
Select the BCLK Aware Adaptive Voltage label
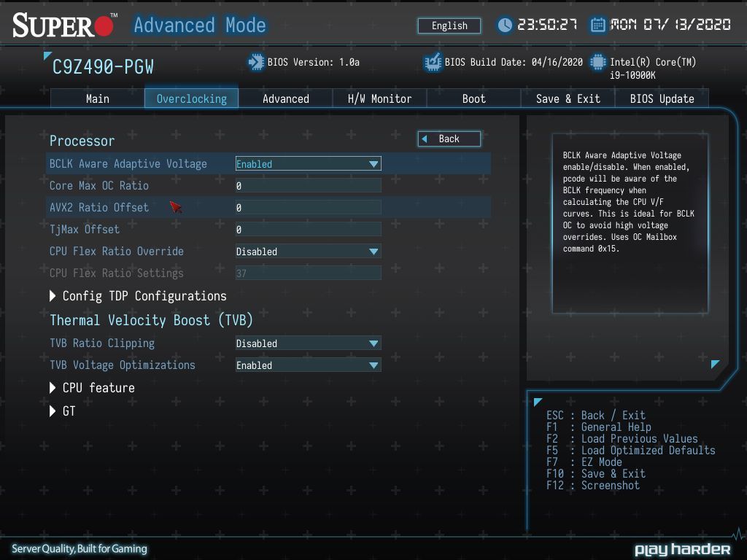(x=128, y=164)
